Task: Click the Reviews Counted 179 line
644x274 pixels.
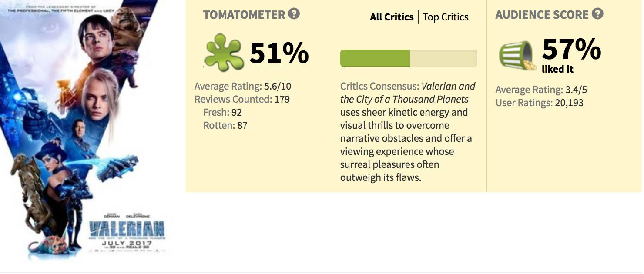Action: (242, 99)
